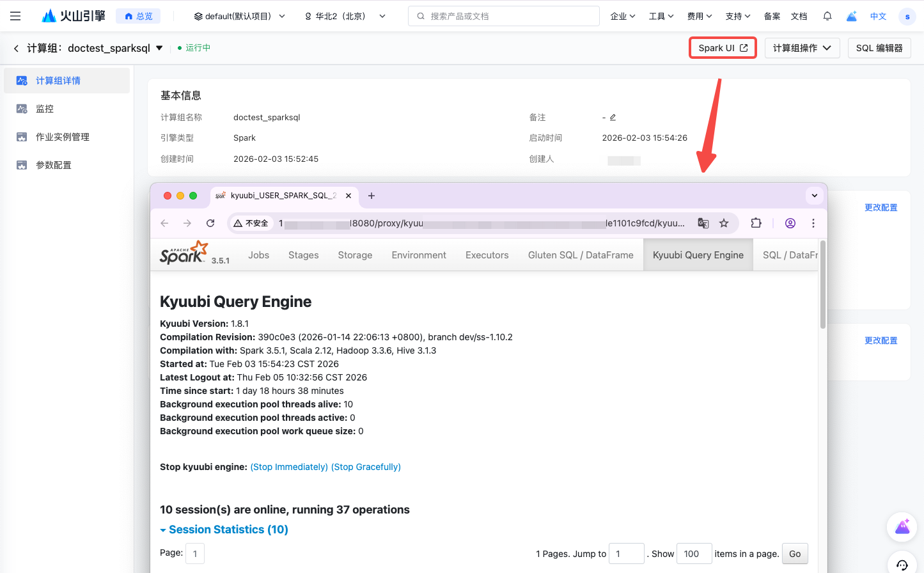The width and height of the screenshot is (924, 573).
Task: Click the translate page icon
Action: click(703, 223)
